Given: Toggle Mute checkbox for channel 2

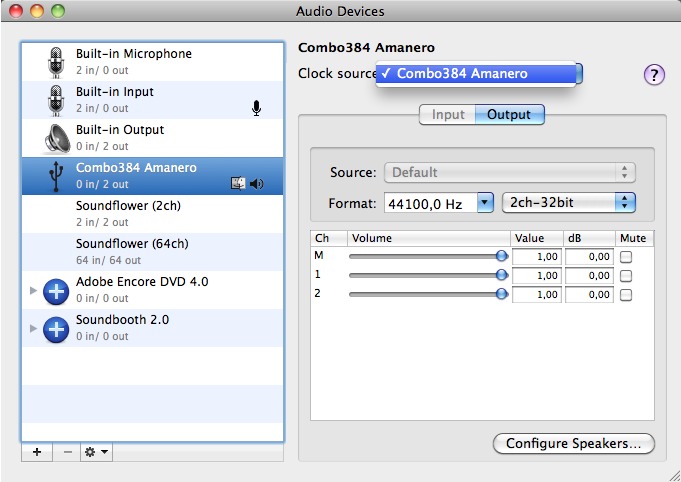Looking at the screenshot, I should pyautogui.click(x=626, y=295).
